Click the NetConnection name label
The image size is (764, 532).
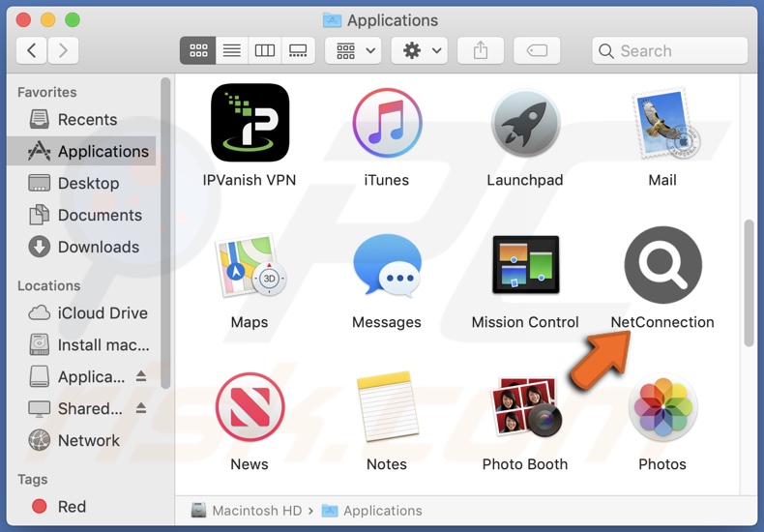coord(662,322)
